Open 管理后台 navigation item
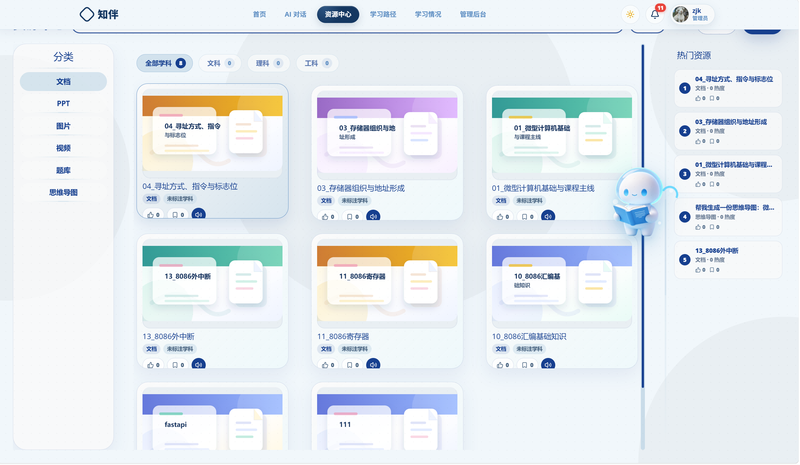 (x=472, y=14)
